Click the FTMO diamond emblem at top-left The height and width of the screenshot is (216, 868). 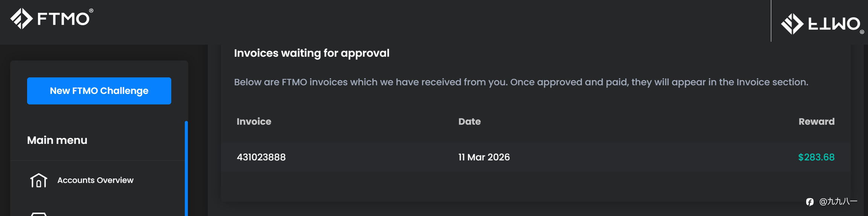tap(21, 18)
